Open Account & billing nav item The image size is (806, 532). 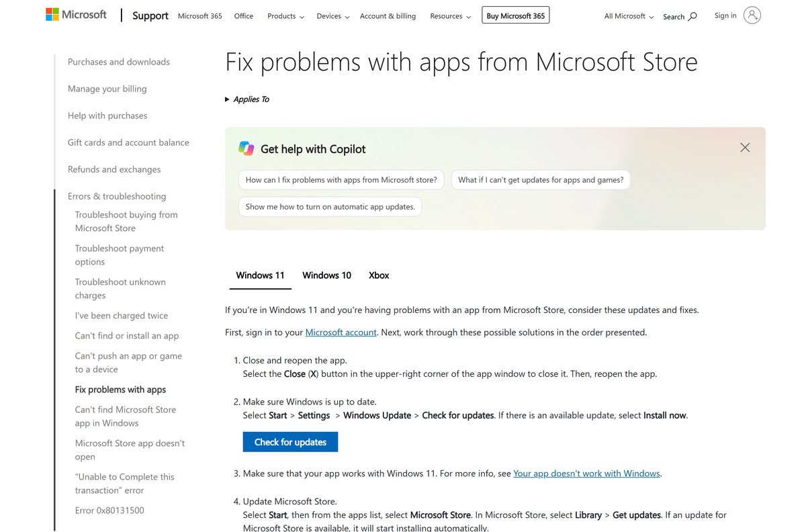tap(388, 16)
